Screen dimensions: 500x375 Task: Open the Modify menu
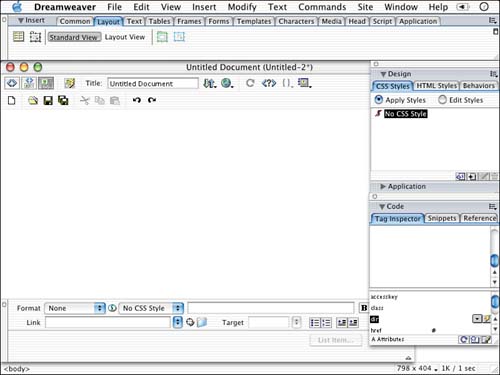[242, 7]
